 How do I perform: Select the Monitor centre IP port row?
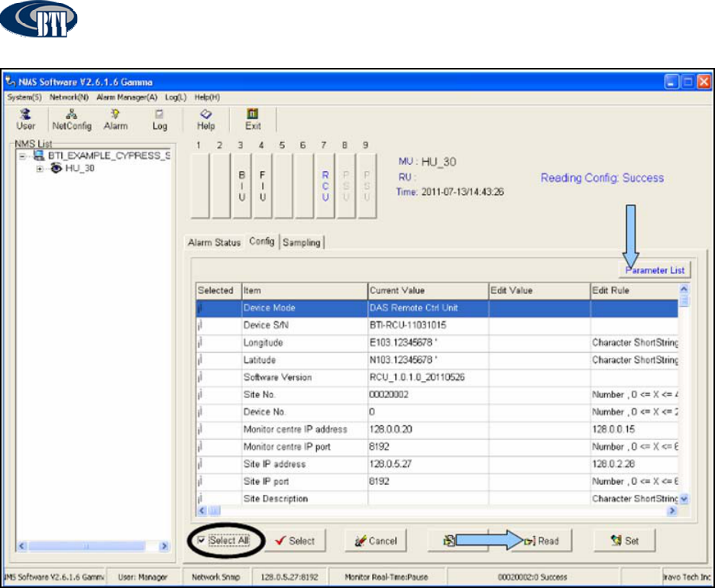[437, 447]
